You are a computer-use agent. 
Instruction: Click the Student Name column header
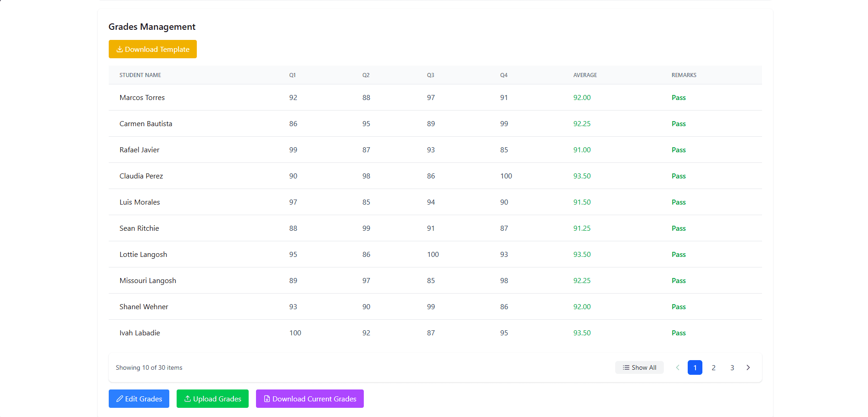click(x=140, y=75)
